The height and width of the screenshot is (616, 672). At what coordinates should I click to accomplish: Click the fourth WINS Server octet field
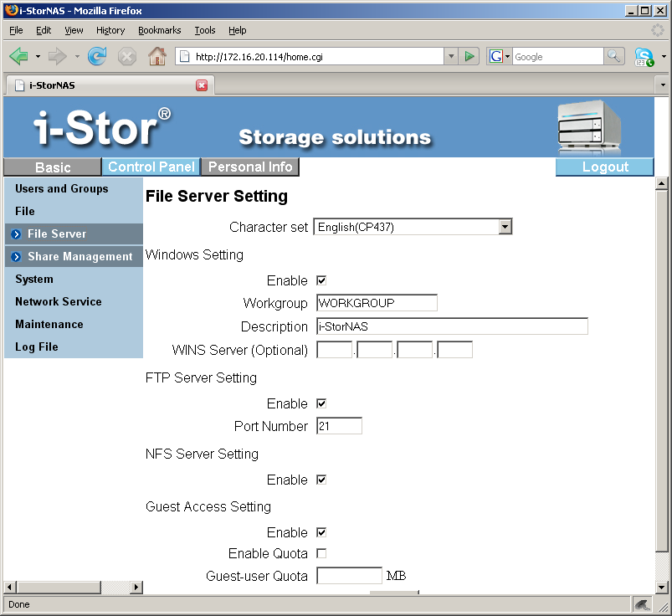[x=454, y=350]
